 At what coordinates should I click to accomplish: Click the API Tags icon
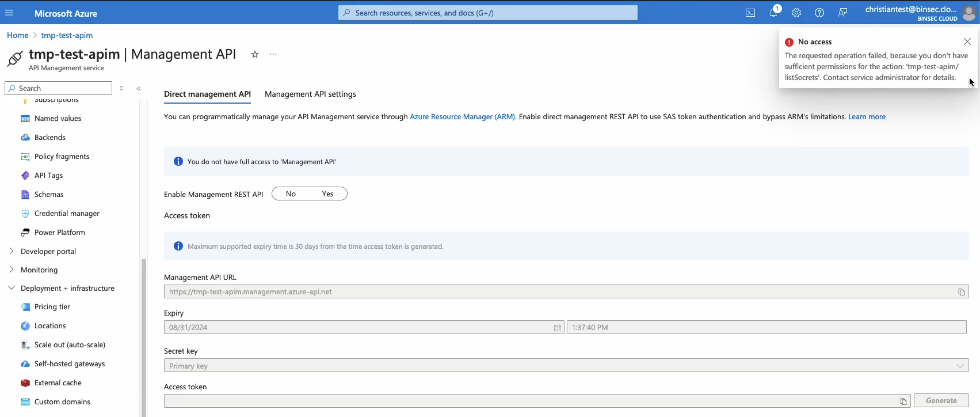point(25,176)
